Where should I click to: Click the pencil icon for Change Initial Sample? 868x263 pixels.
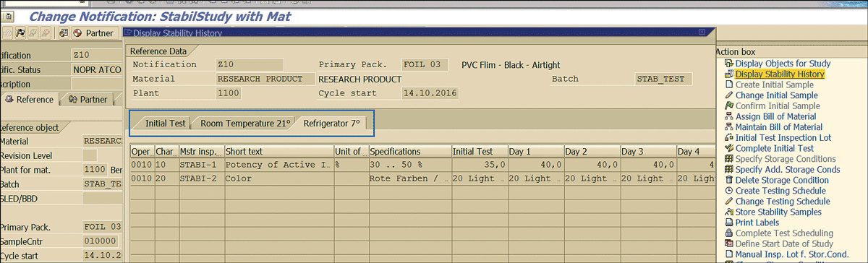pyautogui.click(x=728, y=95)
